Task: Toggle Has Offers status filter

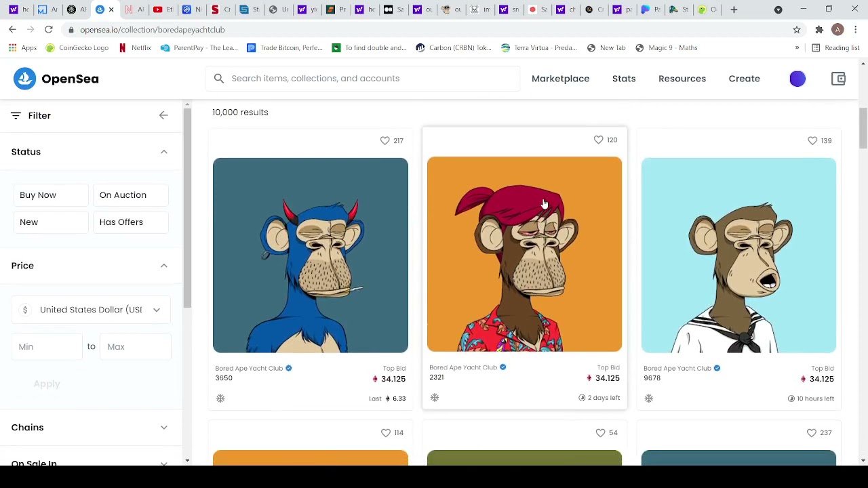Action: tap(130, 222)
